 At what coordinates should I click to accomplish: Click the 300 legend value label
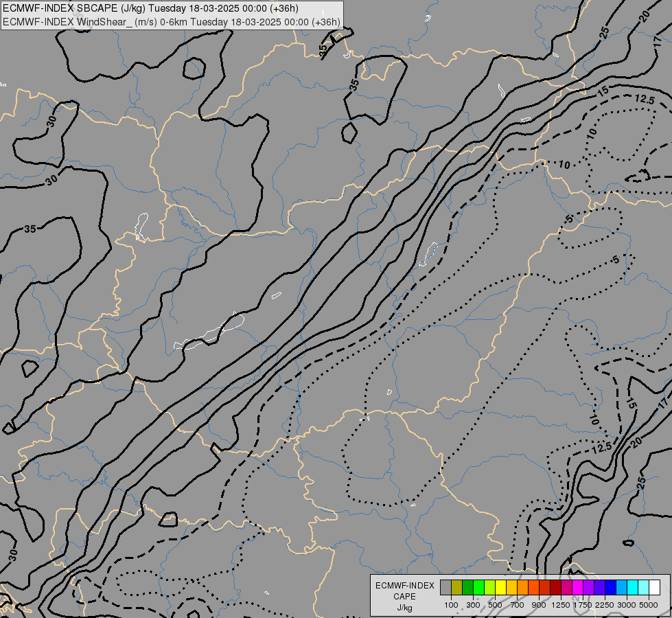pyautogui.click(x=473, y=605)
